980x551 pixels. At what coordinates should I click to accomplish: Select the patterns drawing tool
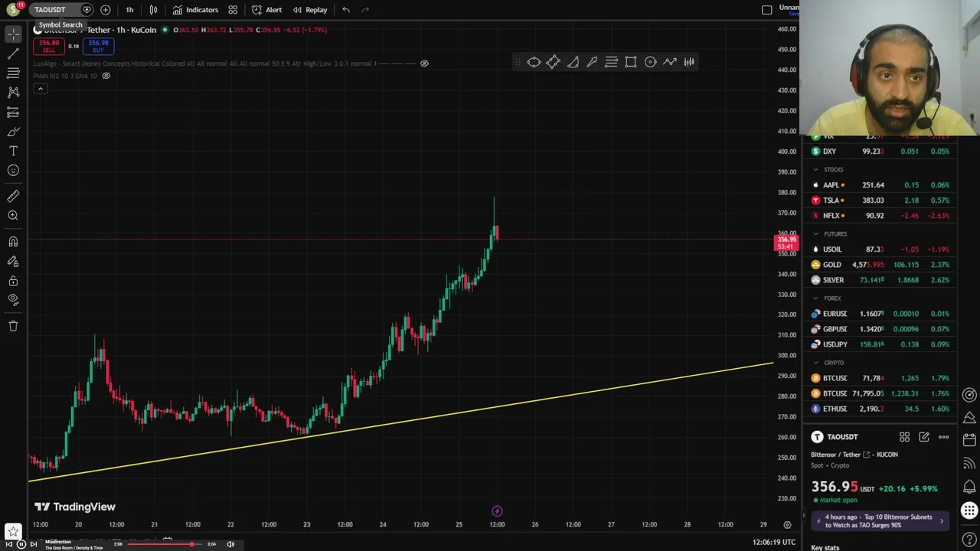point(13,92)
